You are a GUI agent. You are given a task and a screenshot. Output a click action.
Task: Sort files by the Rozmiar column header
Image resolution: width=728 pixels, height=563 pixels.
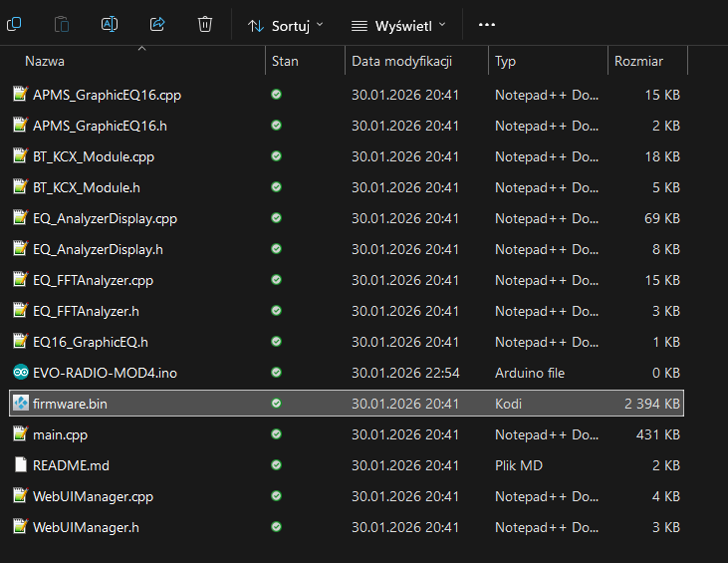[638, 61]
